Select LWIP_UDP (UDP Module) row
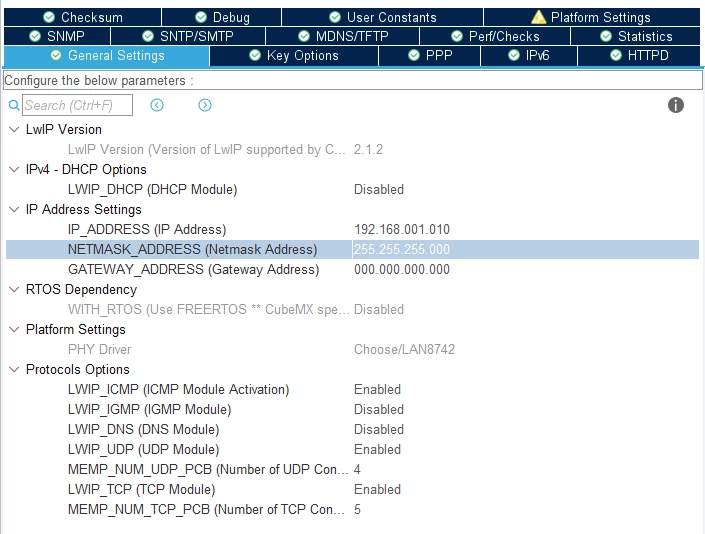 352,449
